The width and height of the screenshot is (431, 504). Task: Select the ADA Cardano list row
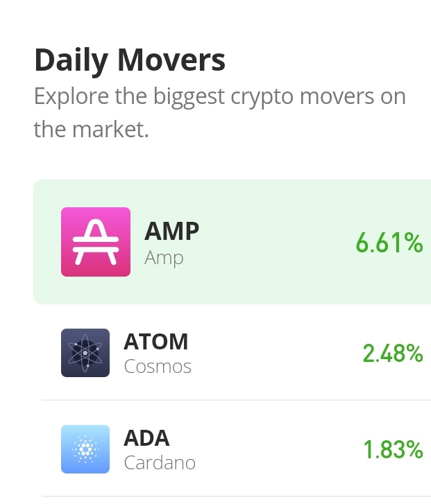point(236,449)
